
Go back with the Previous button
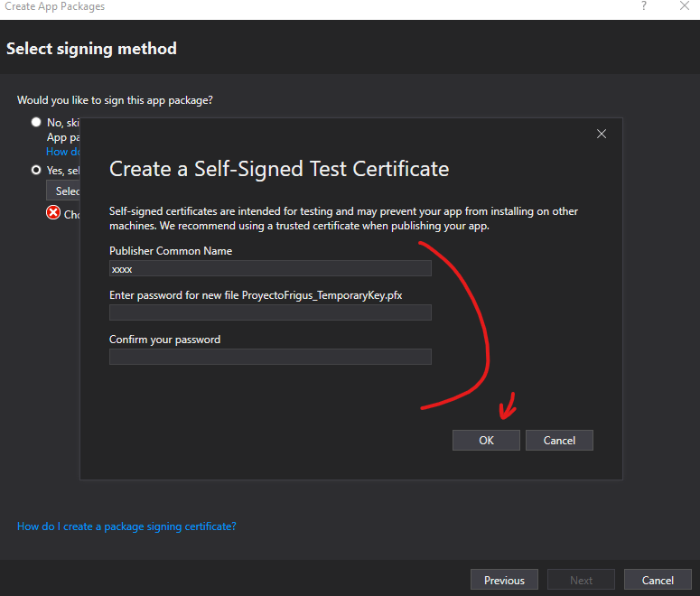pos(504,580)
